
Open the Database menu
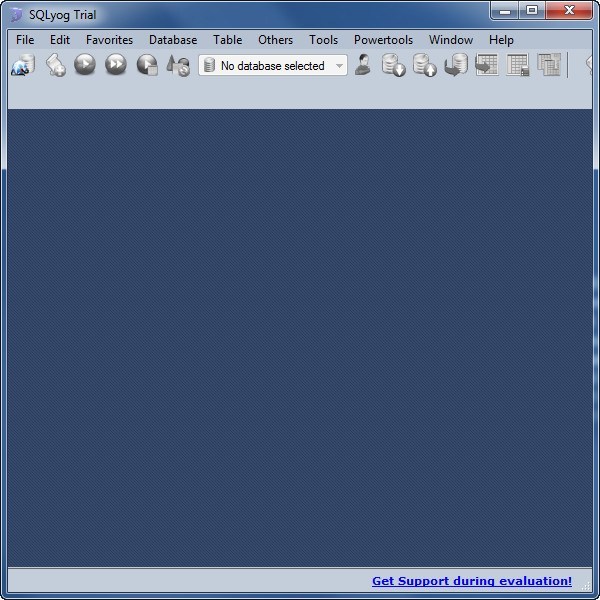[x=173, y=40]
